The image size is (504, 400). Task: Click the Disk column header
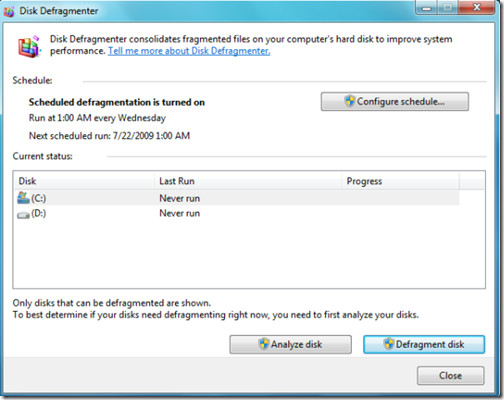tap(85, 181)
